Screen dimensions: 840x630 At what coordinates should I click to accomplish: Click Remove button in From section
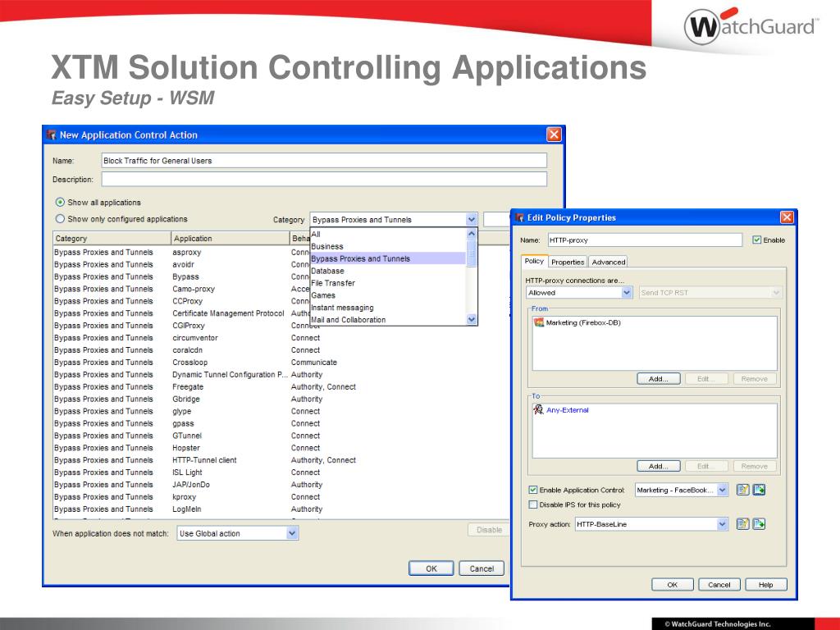coord(755,379)
